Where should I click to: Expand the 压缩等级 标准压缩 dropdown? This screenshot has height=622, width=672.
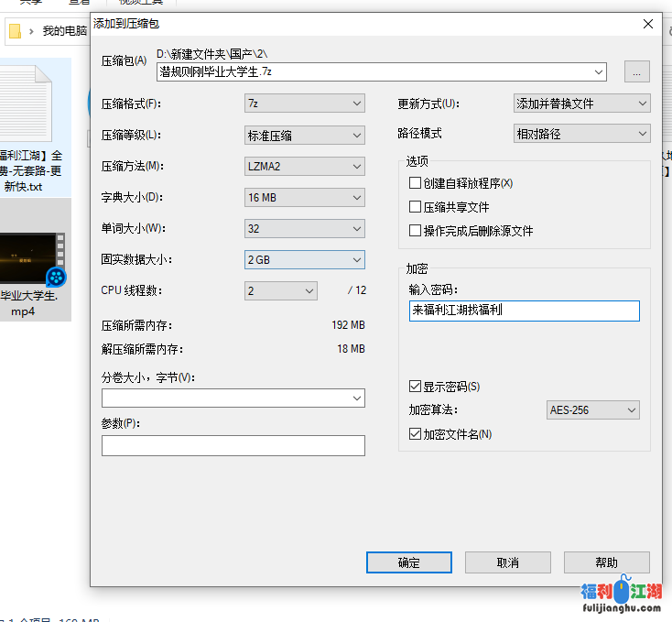[305, 136]
